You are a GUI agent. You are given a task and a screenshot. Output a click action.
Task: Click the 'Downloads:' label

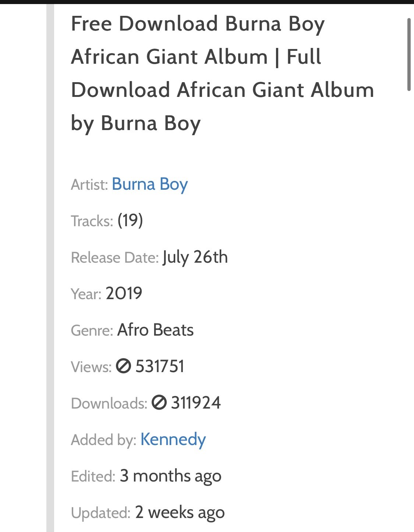point(109,403)
